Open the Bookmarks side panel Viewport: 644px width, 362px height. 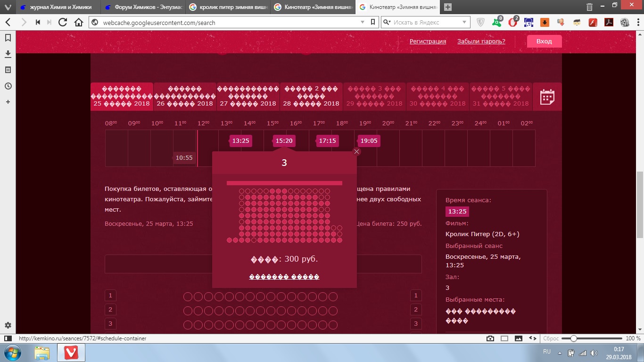point(8,38)
